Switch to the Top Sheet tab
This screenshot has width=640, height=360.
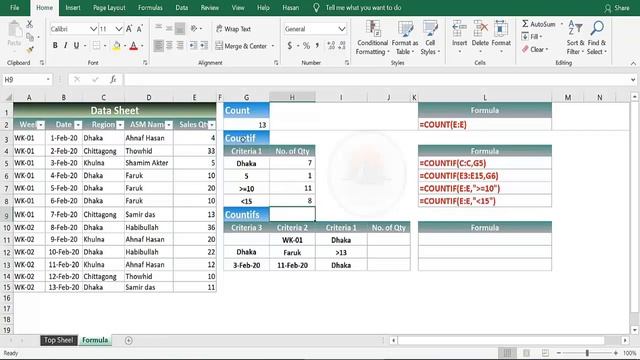point(58,340)
